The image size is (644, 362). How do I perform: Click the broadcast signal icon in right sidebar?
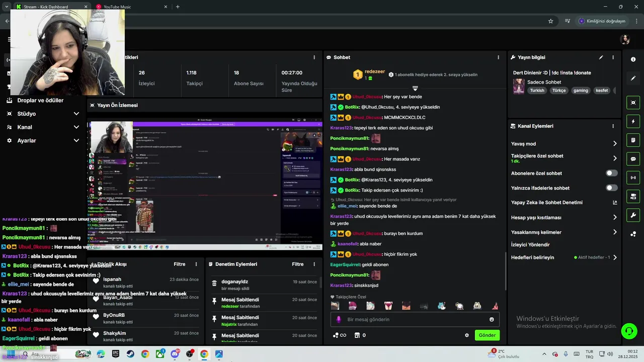[633, 177]
